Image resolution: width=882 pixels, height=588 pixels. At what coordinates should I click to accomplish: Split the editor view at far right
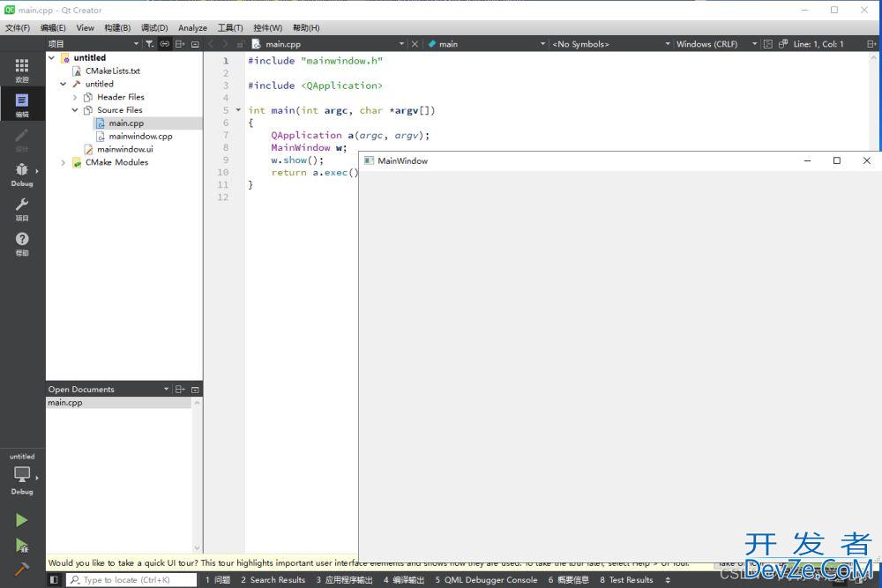pyautogui.click(x=871, y=44)
